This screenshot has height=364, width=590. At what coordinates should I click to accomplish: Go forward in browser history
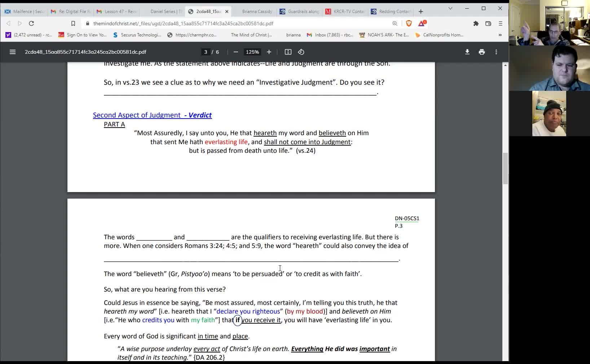click(x=20, y=23)
